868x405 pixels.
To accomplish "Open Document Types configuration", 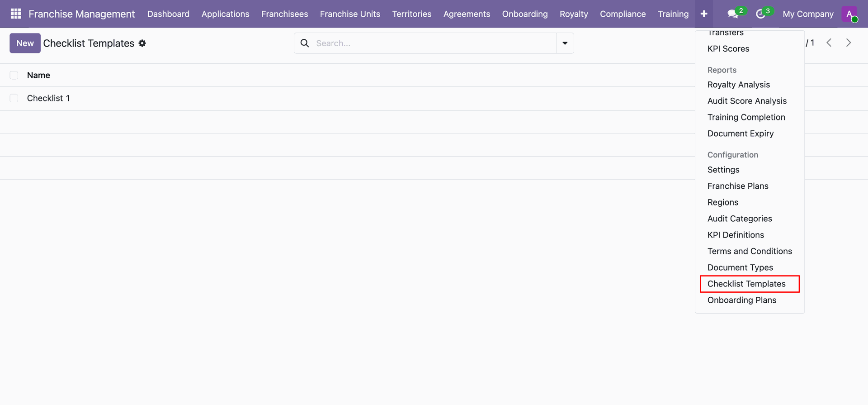I will (x=740, y=267).
